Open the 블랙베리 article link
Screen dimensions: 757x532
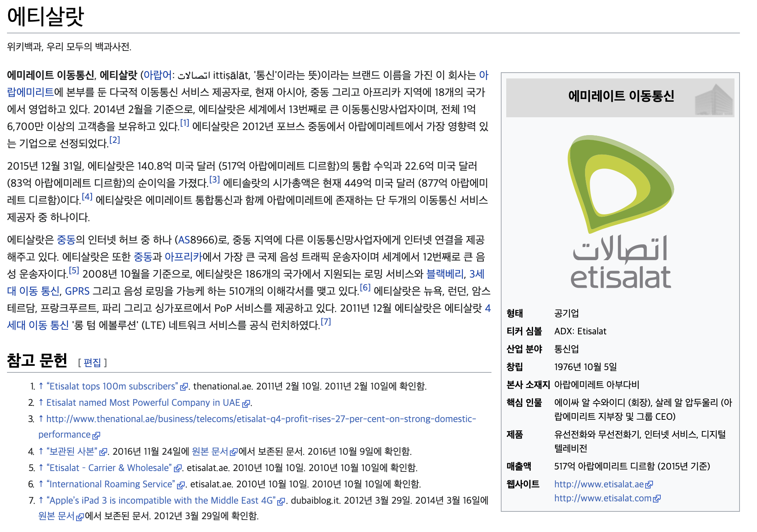pos(444,274)
